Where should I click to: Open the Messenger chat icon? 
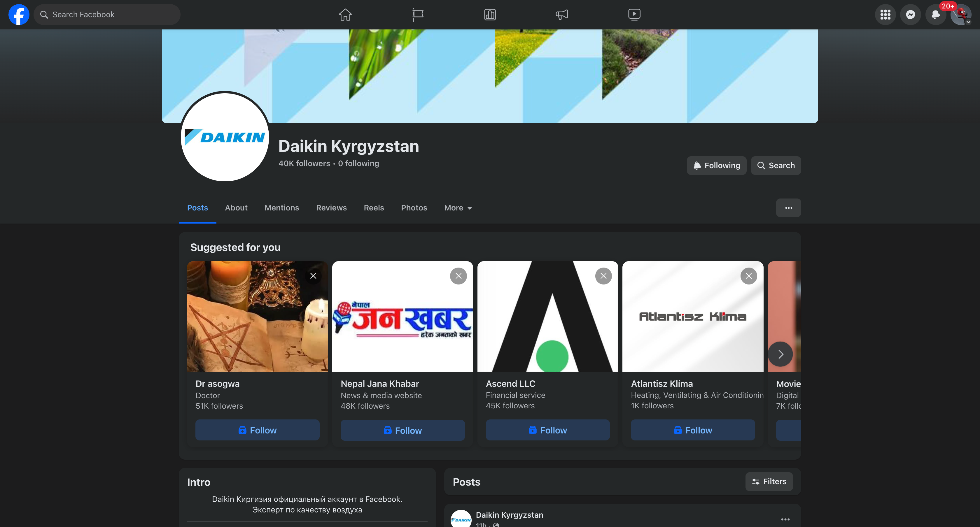[910, 15]
